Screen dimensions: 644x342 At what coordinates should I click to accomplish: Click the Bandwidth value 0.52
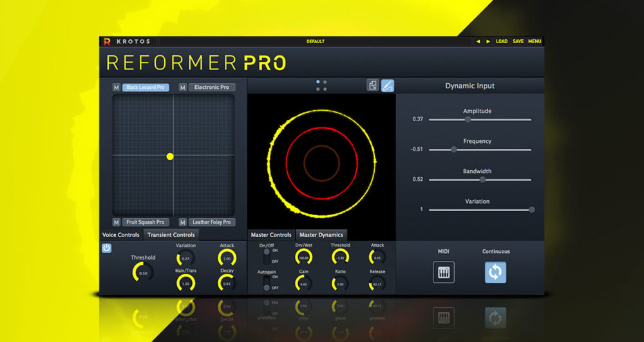418,180
